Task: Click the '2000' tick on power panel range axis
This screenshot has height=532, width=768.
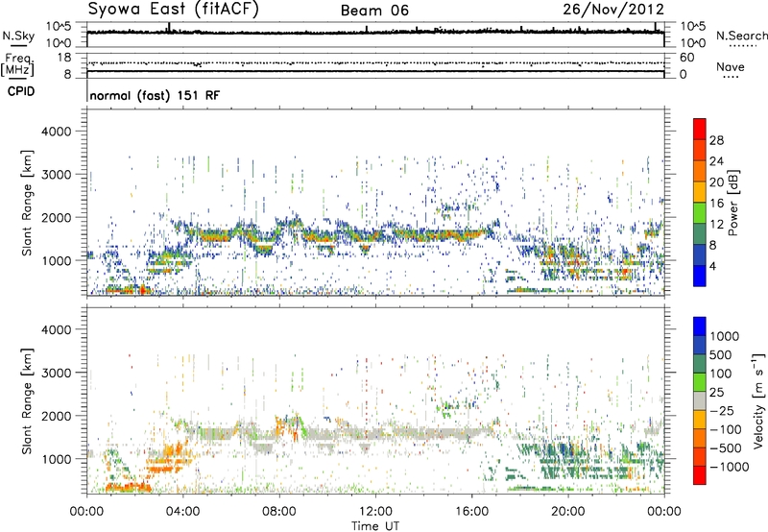Action: (56, 218)
